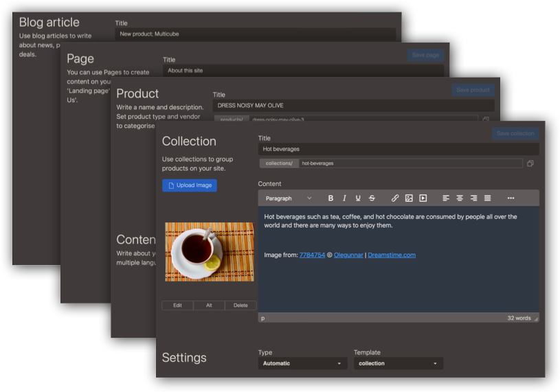Justify the text in the editor

click(487, 198)
